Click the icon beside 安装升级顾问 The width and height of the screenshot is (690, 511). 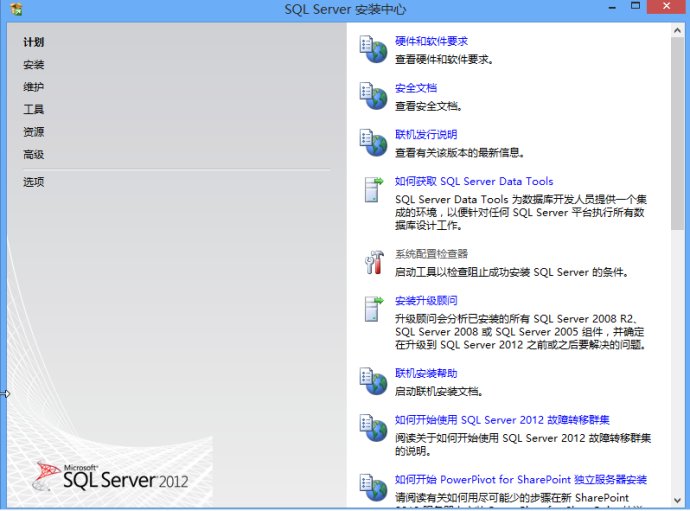click(373, 308)
